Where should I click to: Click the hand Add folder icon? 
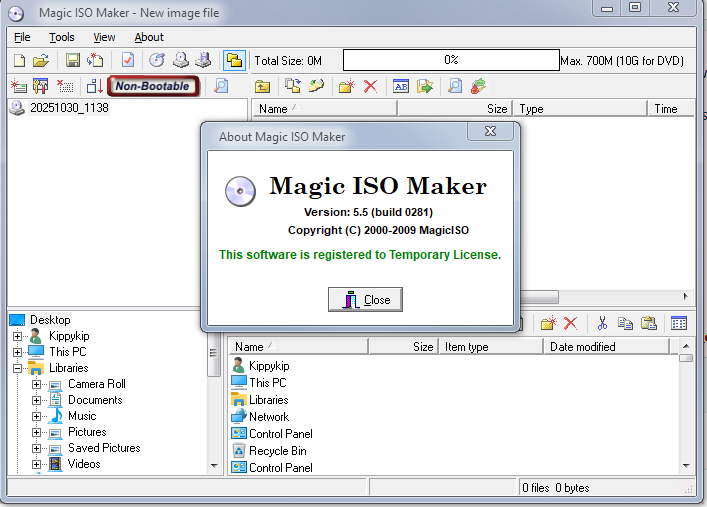[x=317, y=86]
